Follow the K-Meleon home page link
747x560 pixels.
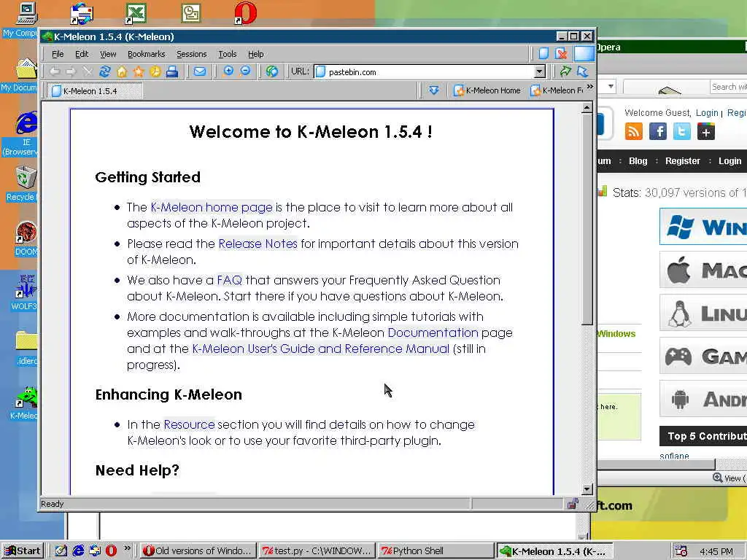(212, 207)
